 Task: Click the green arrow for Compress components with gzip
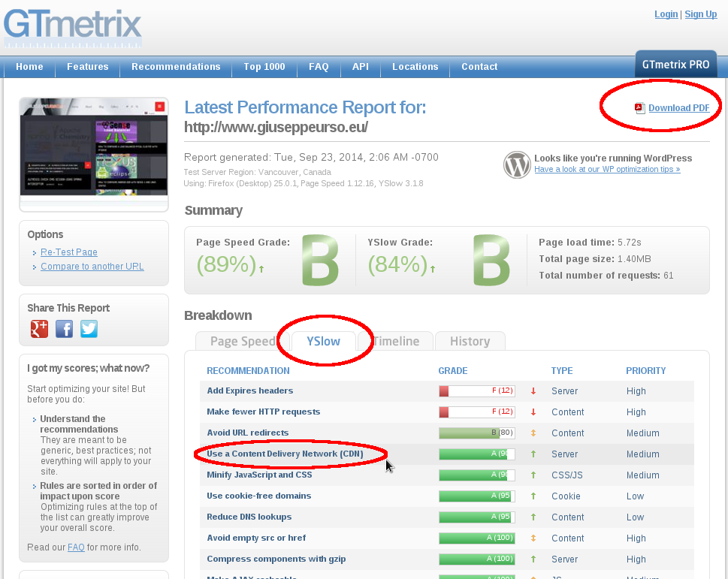[533, 559]
